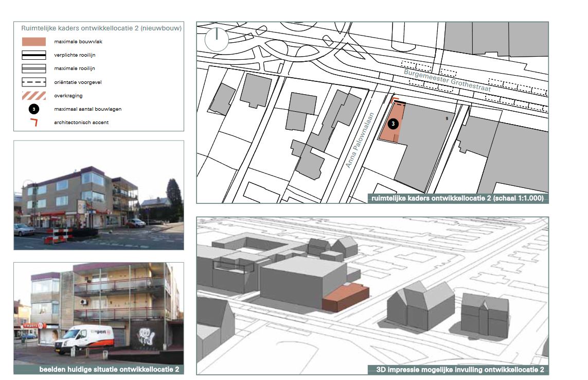The height and width of the screenshot is (380, 588).
Task: Click the 'maximaal aantal bouwlagen' legend label
Action: tap(88, 109)
